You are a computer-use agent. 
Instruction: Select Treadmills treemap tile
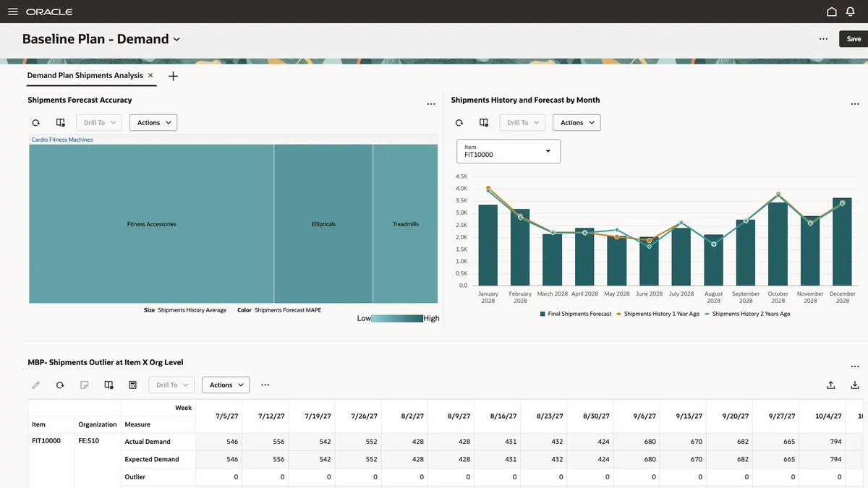(406, 223)
